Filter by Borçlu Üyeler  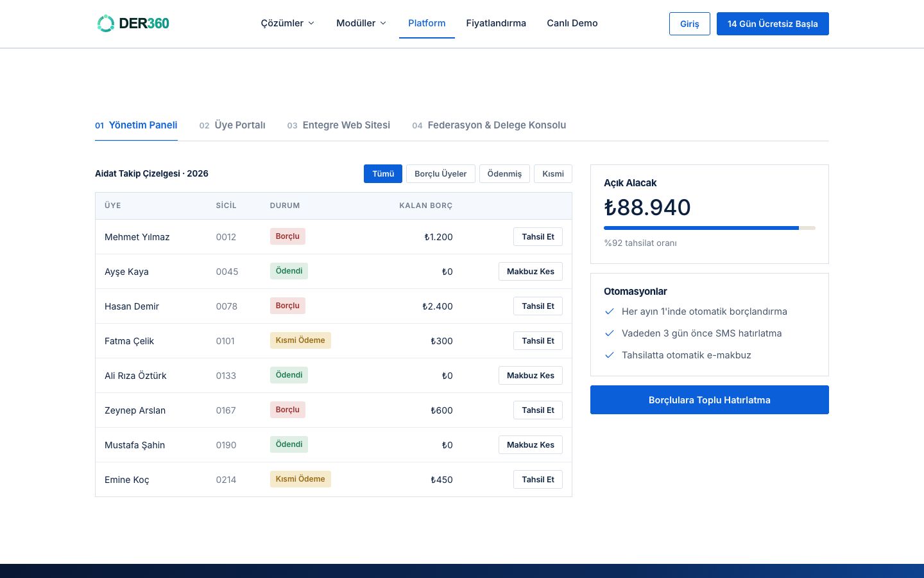point(441,174)
